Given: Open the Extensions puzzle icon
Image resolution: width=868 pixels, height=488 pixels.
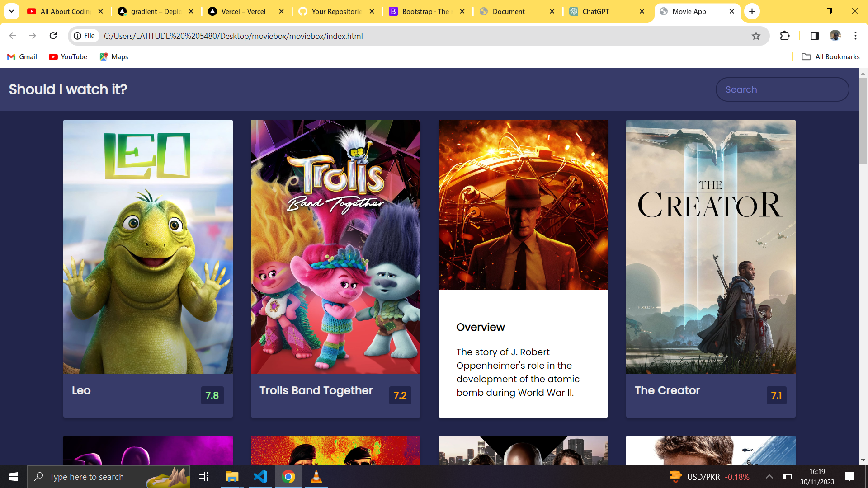Looking at the screenshot, I should pyautogui.click(x=785, y=36).
